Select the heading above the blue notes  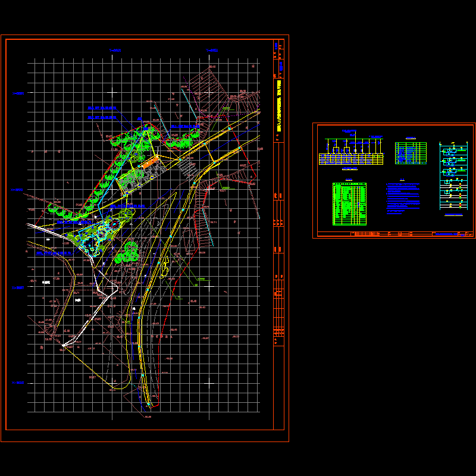[x=403, y=180]
